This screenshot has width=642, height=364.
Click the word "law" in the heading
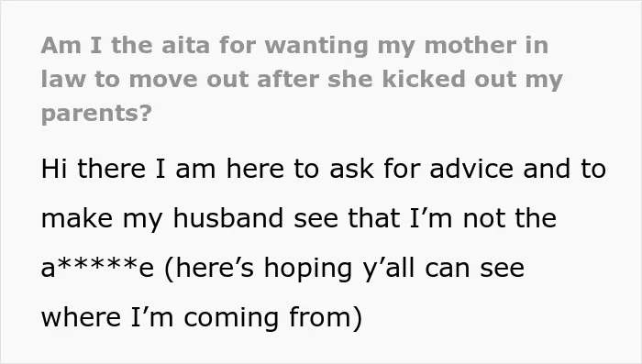63,79
